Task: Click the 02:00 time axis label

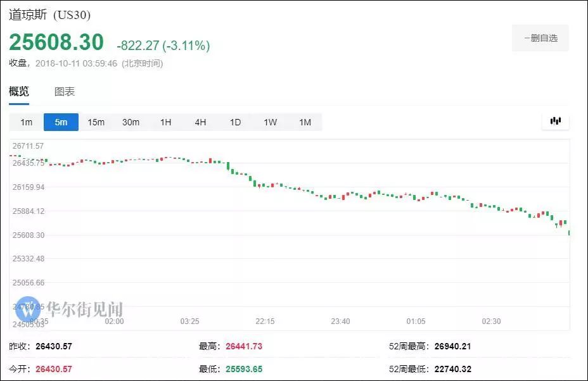Action: [113, 321]
